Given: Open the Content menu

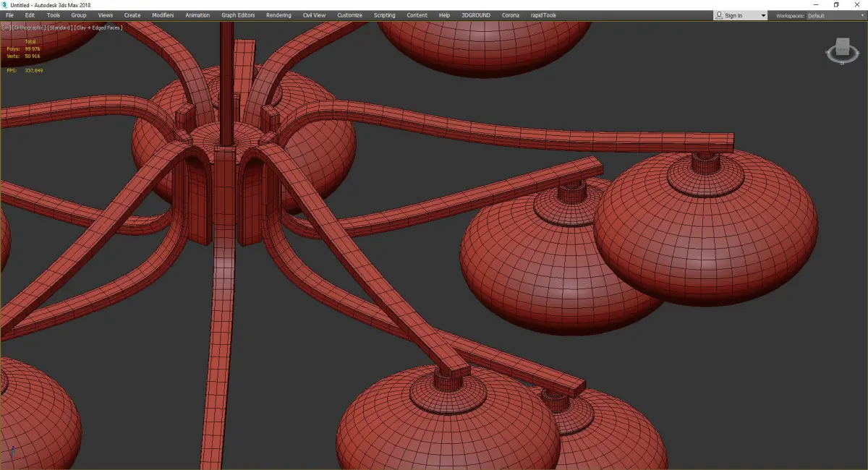Looking at the screenshot, I should [417, 15].
